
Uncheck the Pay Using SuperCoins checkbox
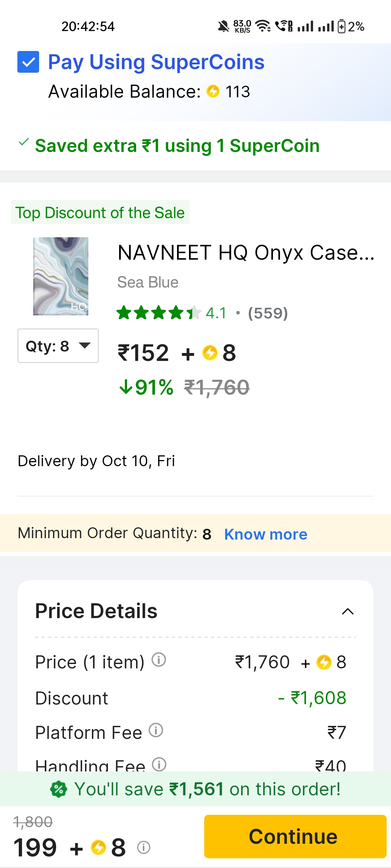tap(28, 62)
